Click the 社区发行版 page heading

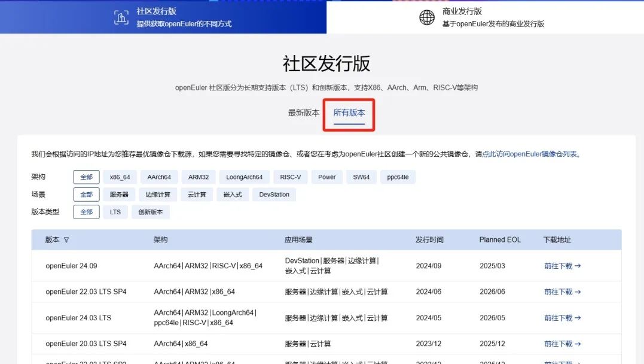point(326,63)
